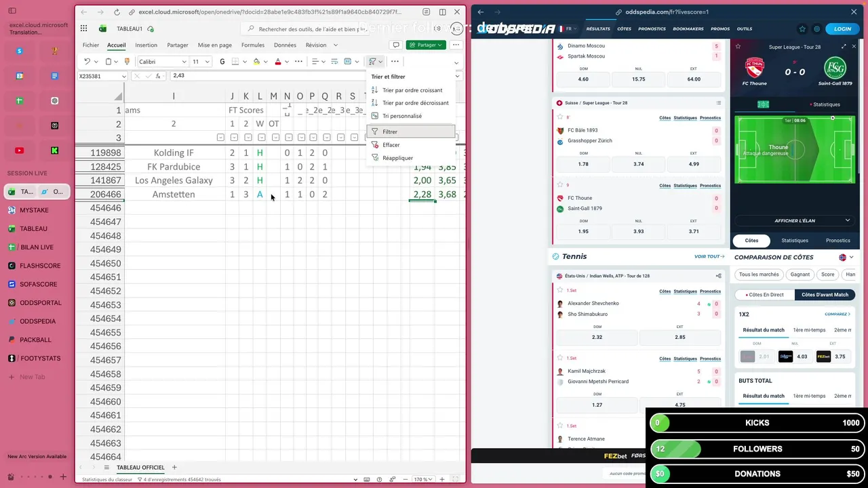868x488 pixels.
Task: Click the Sort and Filter ribbon icon
Action: pos(372,62)
